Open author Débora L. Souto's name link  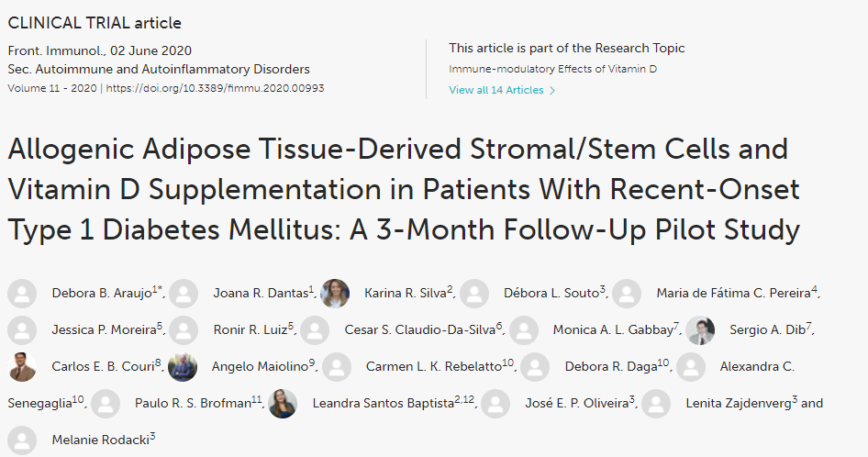[552, 294]
